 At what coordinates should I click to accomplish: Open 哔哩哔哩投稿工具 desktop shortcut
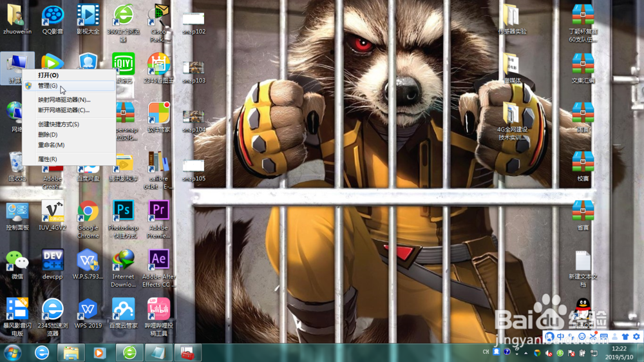158,317
